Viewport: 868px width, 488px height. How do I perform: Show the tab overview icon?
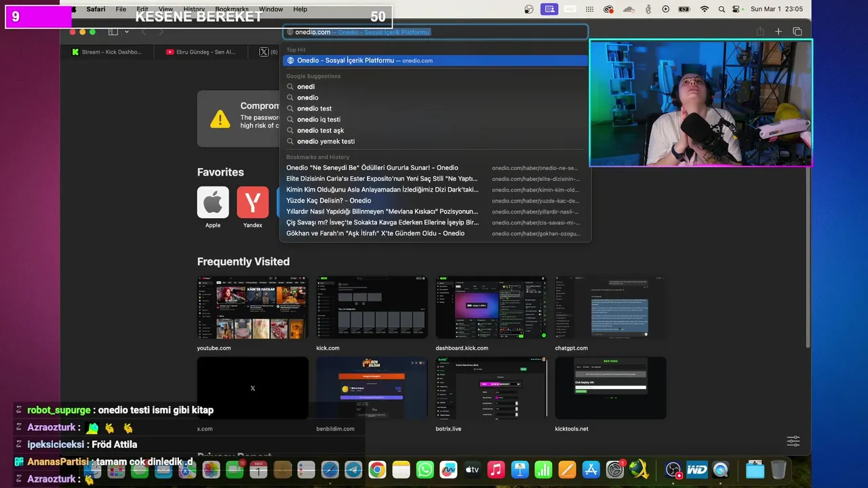click(797, 32)
